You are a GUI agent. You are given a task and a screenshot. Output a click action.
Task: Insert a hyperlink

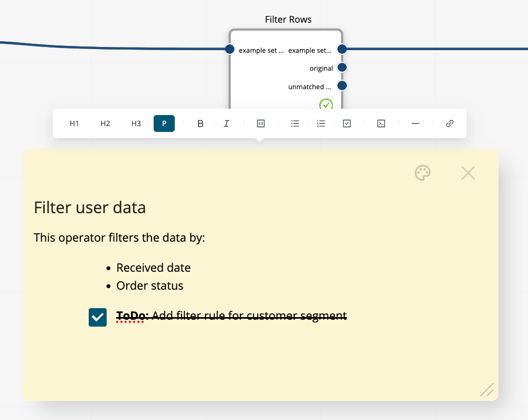pos(449,123)
